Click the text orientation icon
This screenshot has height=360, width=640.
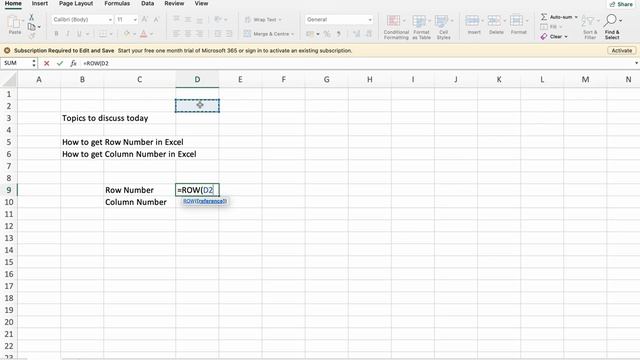click(218, 19)
